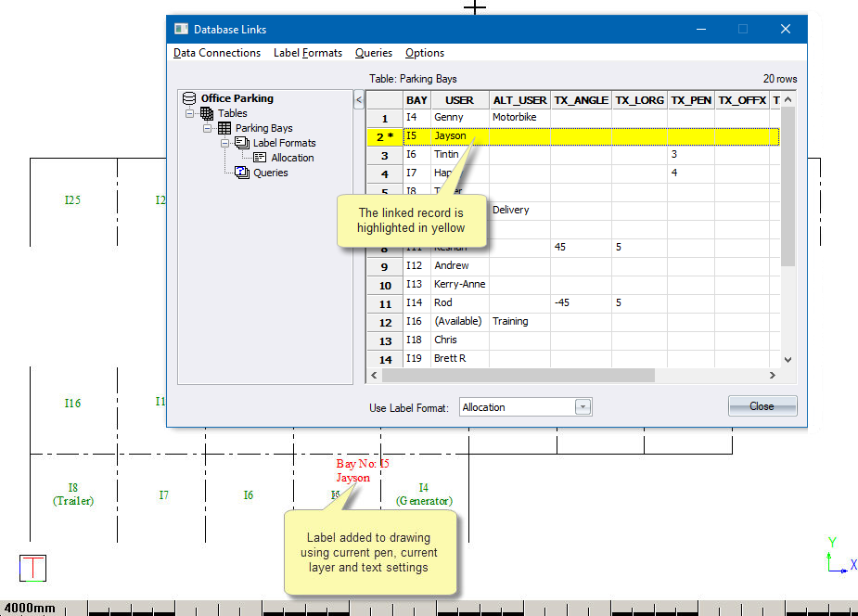Open the Use Label Format dropdown

click(583, 407)
